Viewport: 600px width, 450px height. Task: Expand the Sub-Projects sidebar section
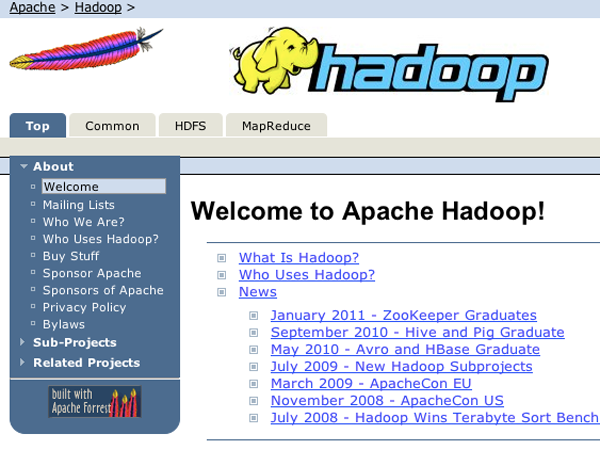pyautogui.click(x=22, y=342)
